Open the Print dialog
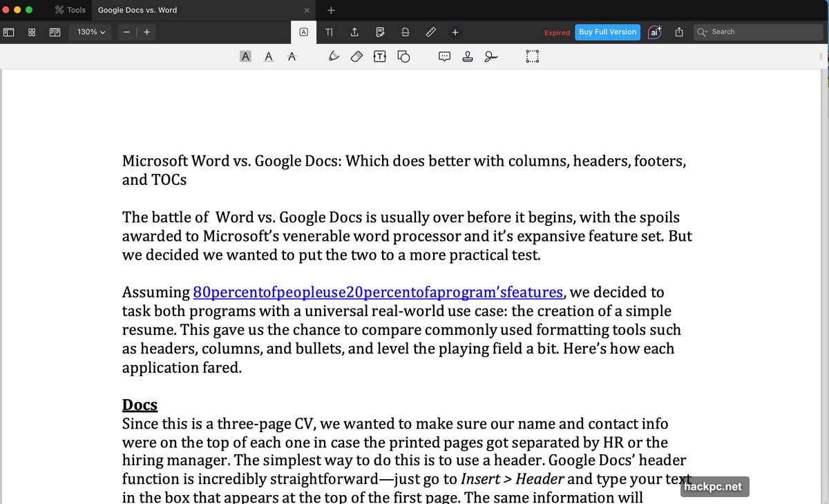The image size is (829, 504). [x=405, y=32]
